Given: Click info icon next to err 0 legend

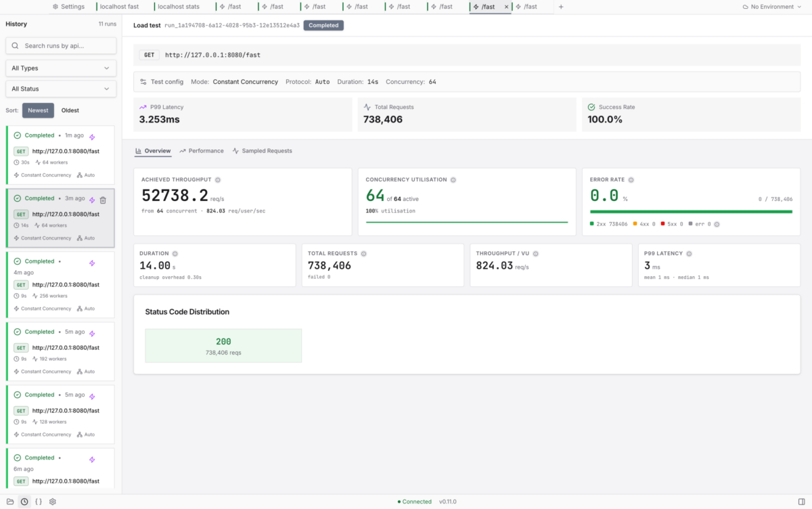Looking at the screenshot, I should [x=717, y=224].
